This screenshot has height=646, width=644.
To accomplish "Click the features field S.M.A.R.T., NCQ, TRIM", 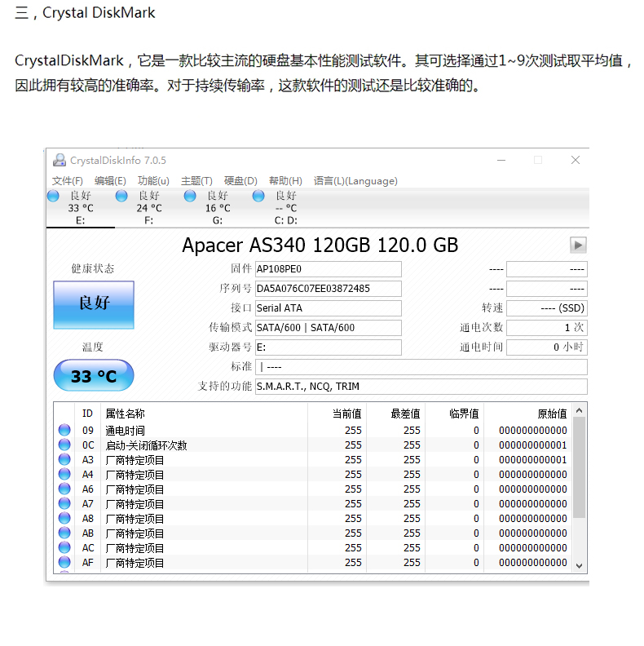I will tap(421, 387).
